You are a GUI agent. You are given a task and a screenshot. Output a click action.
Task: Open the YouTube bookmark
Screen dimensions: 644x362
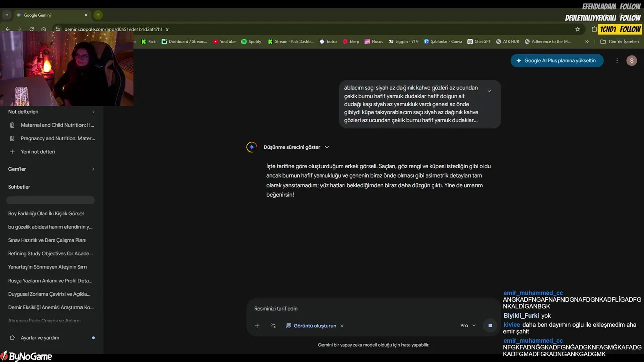click(x=224, y=41)
